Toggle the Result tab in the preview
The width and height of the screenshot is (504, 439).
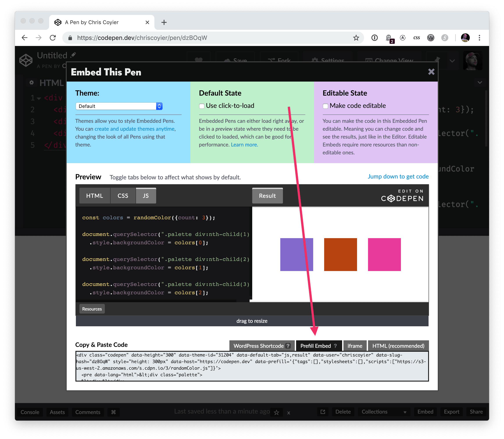pyautogui.click(x=267, y=196)
